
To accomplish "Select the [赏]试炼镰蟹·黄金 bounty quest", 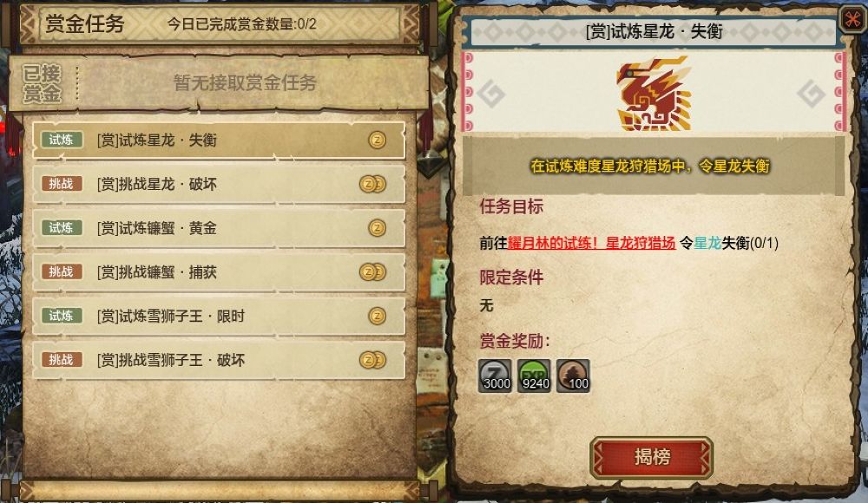I will pyautogui.click(x=219, y=228).
